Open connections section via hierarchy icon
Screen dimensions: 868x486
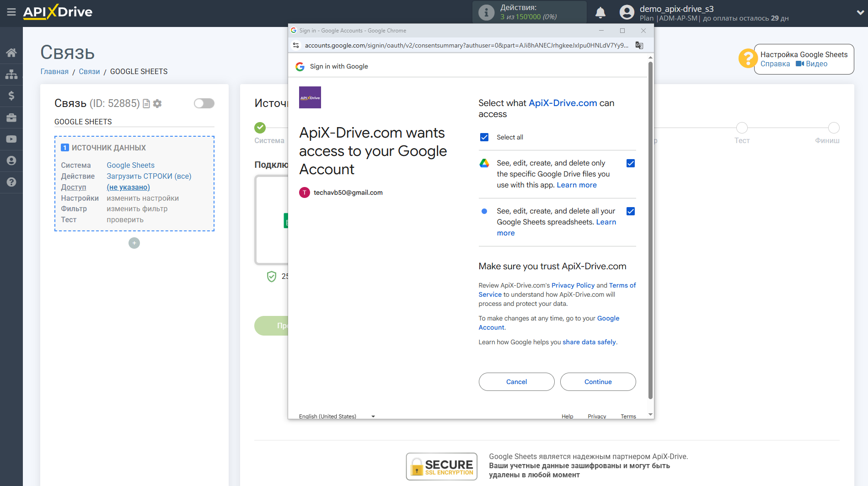click(x=11, y=74)
